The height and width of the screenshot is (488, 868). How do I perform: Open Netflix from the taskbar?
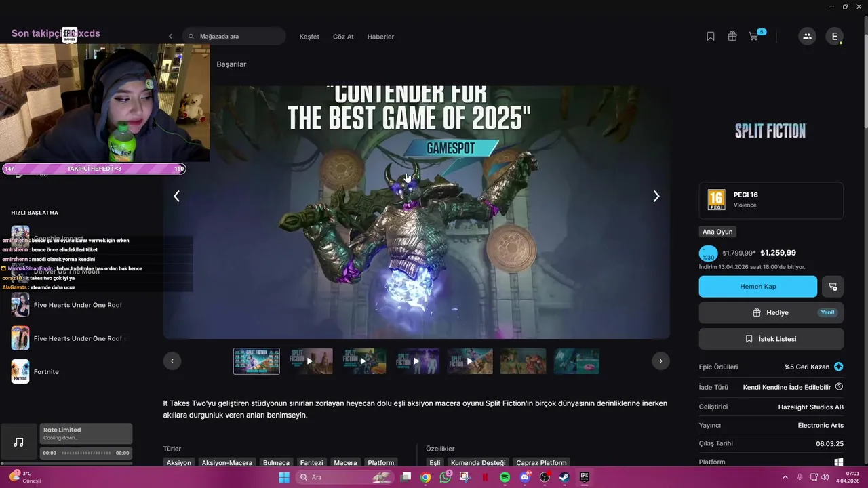[485, 477]
